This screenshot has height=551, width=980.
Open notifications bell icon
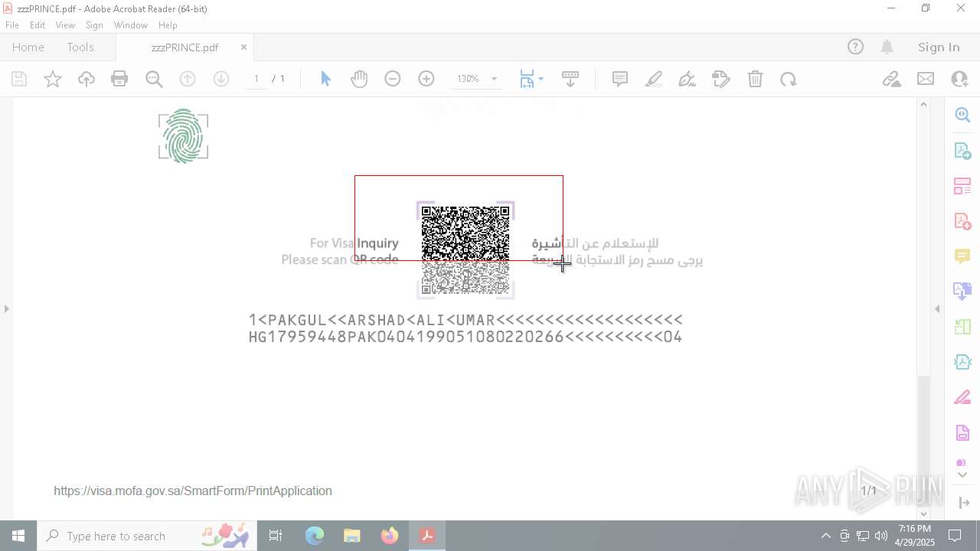tap(887, 47)
